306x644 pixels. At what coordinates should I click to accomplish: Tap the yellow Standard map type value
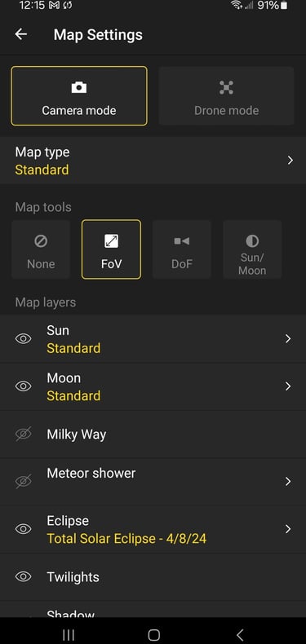pyautogui.click(x=42, y=170)
